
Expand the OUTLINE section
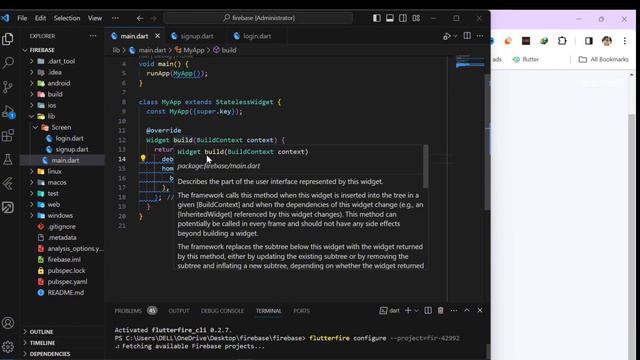click(41, 332)
